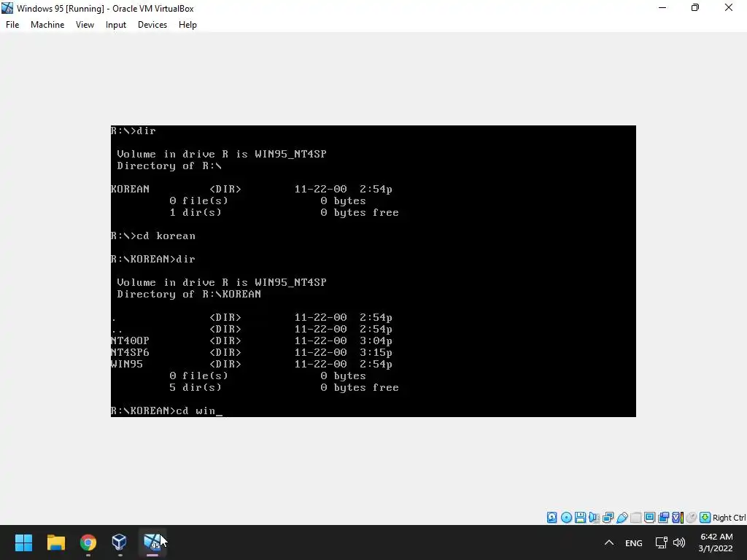The height and width of the screenshot is (560, 747).
Task: Click the network adapters status icon
Action: click(608, 518)
